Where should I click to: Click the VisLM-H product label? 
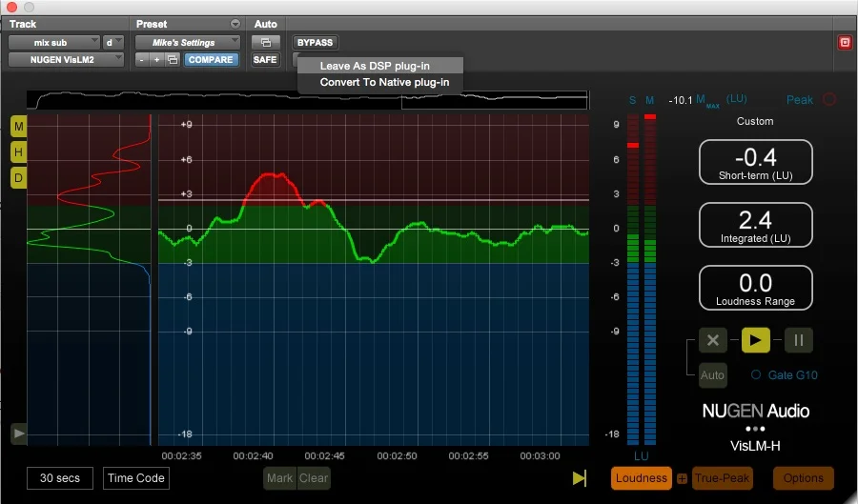click(755, 446)
